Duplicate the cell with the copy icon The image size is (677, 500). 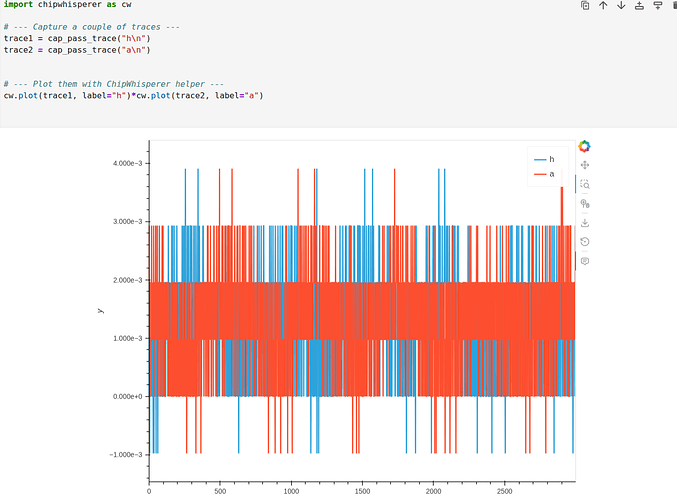[585, 6]
